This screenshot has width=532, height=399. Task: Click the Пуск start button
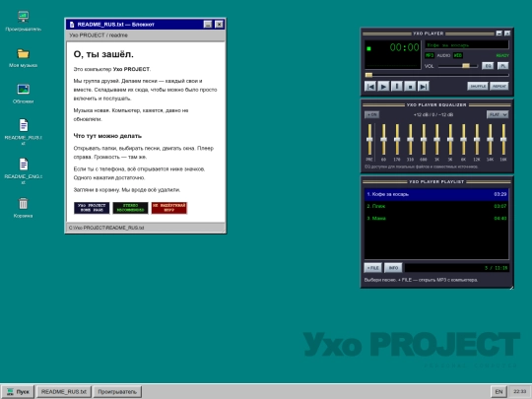coord(18,392)
